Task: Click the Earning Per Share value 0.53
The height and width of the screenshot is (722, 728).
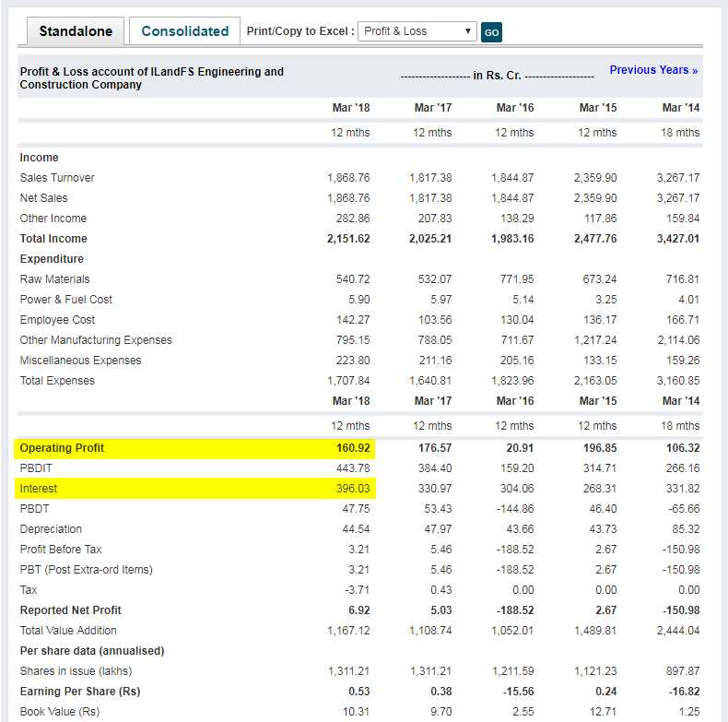Action: tap(358, 692)
